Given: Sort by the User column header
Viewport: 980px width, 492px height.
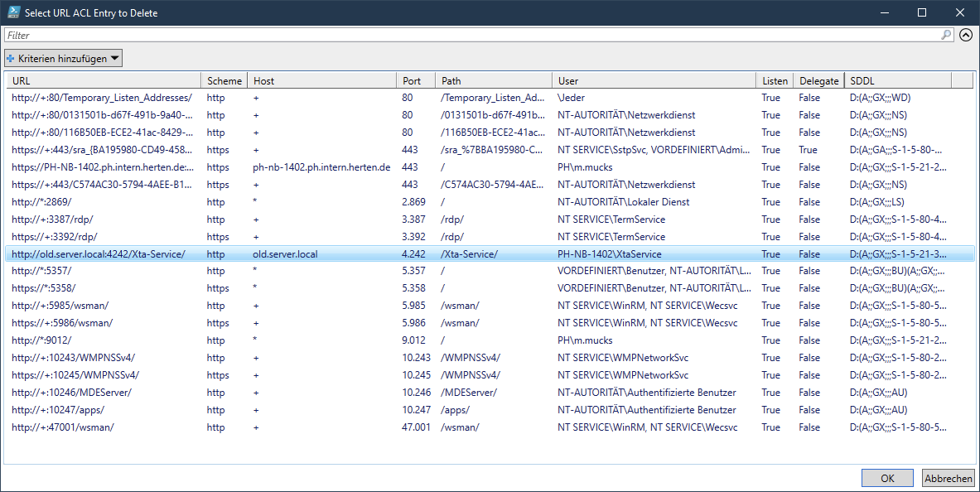Looking at the screenshot, I should click(x=654, y=80).
